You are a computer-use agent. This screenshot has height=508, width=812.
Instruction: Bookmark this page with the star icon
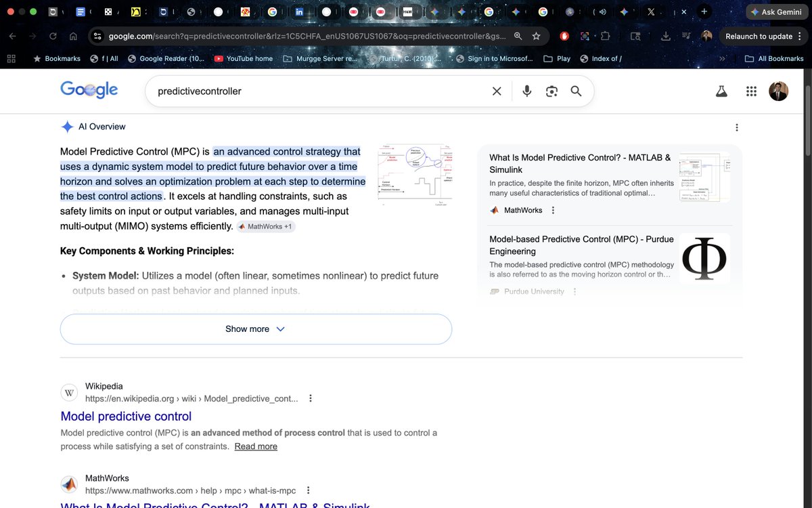click(537, 36)
